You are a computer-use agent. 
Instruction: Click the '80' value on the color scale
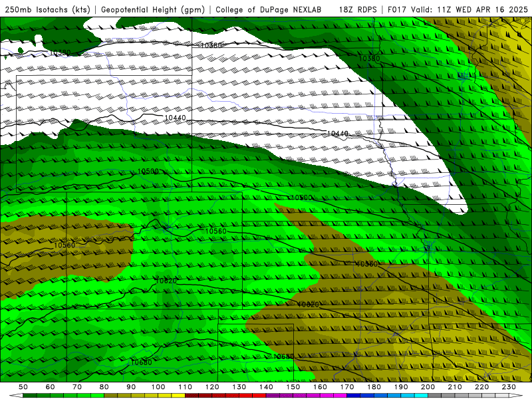[x=104, y=387]
